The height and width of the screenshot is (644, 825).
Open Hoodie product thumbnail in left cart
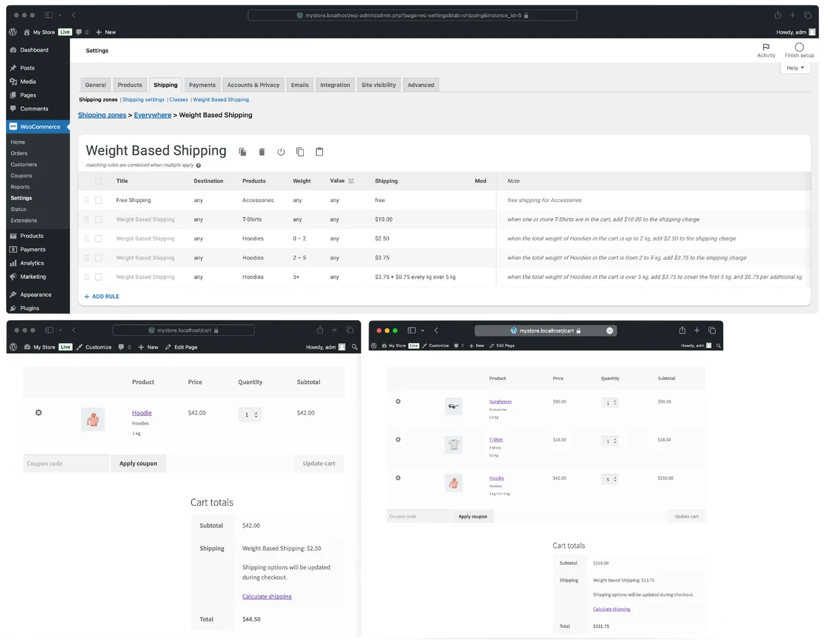pyautogui.click(x=93, y=419)
